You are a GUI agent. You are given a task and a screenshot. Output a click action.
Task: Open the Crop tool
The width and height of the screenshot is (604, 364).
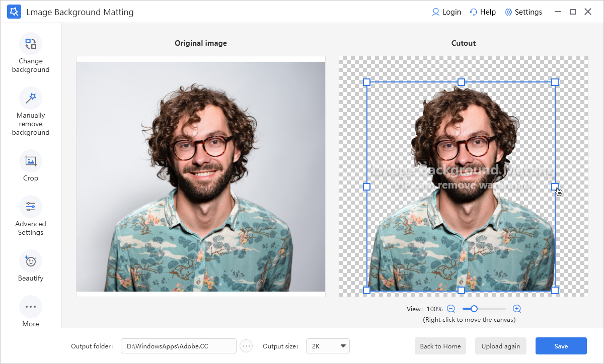pos(31,161)
